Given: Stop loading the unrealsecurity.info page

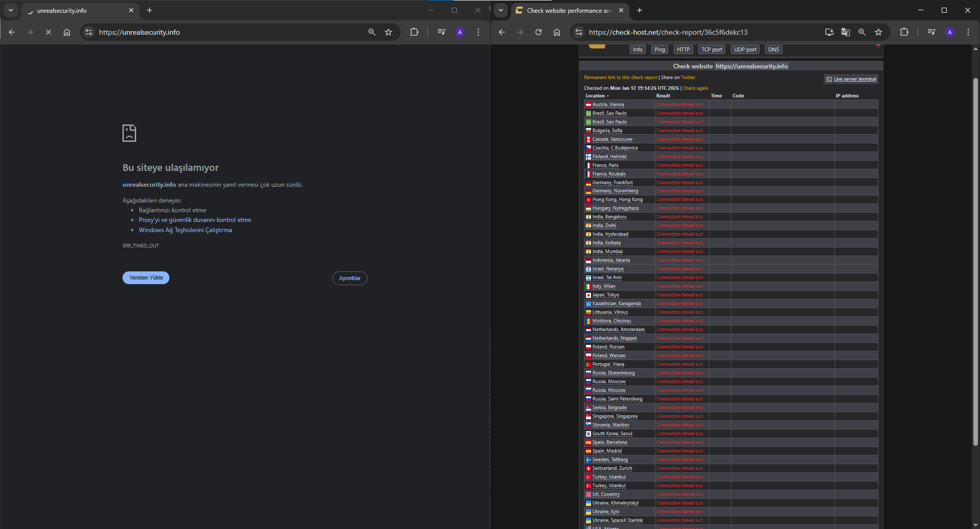Looking at the screenshot, I should [48, 32].
